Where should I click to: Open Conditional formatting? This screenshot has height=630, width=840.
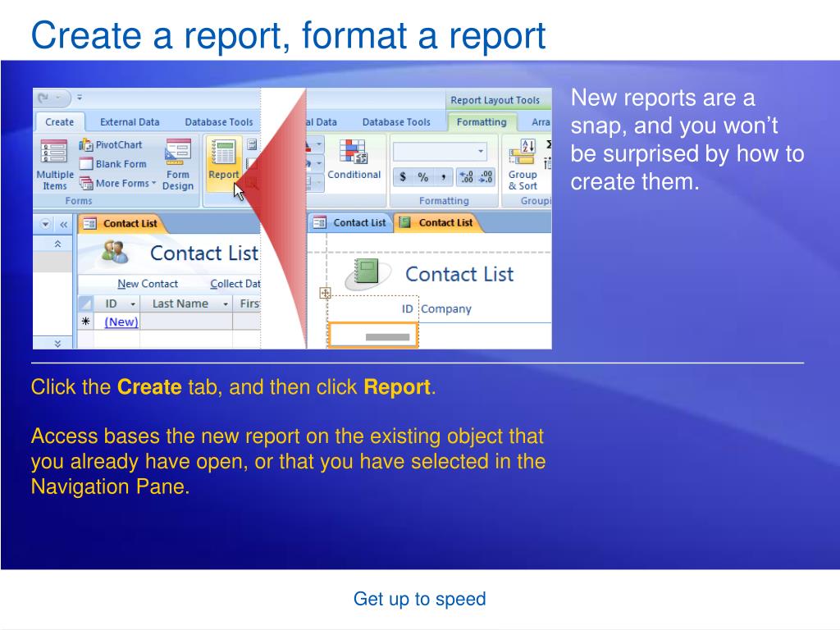[x=354, y=160]
